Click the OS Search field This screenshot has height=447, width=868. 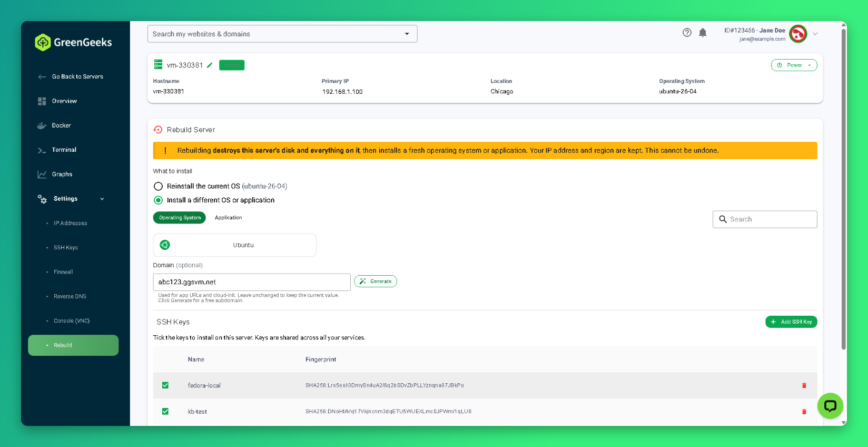[x=765, y=219]
